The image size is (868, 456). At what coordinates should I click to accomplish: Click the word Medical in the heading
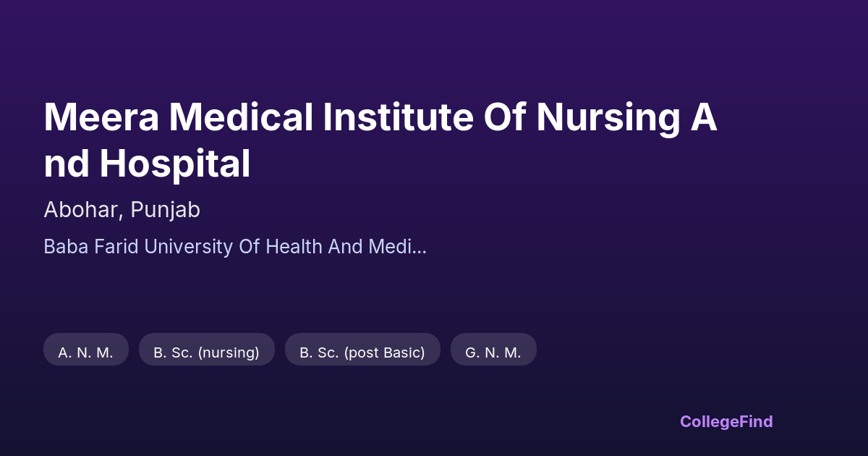click(241, 117)
